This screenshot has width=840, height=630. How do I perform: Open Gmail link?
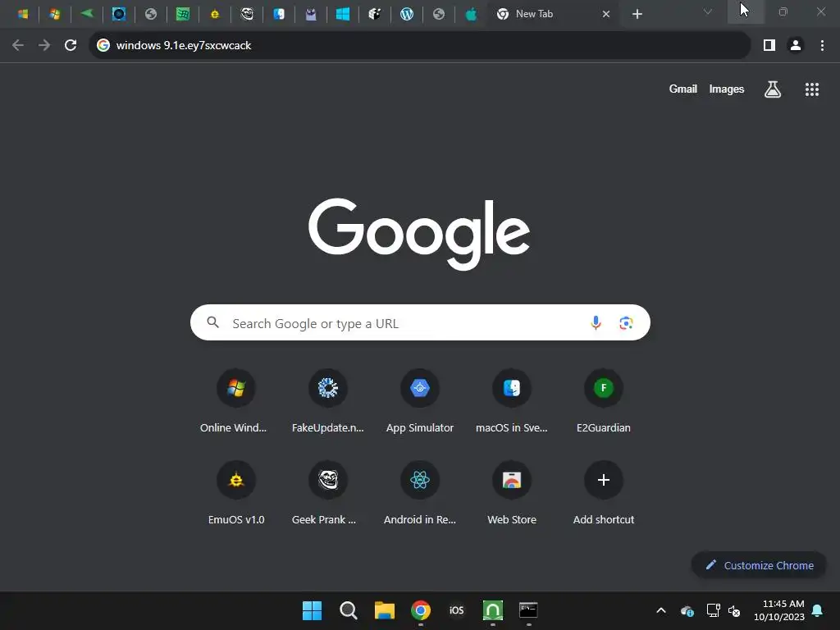point(682,89)
